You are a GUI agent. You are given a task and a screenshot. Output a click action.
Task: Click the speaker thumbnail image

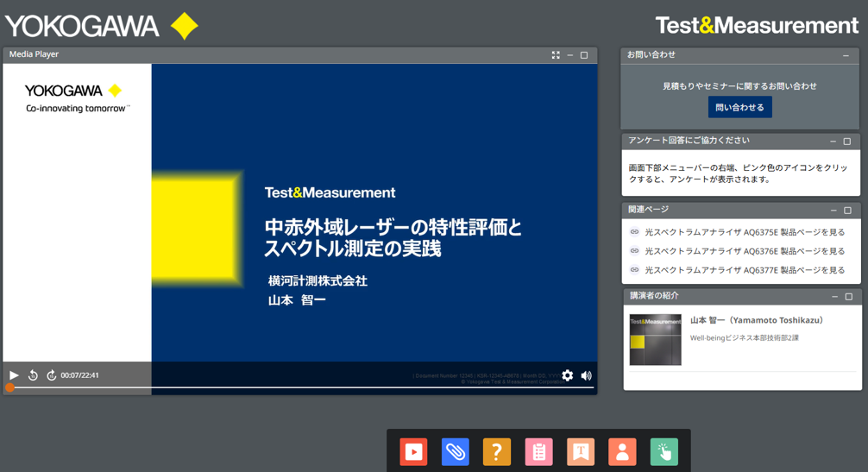656,340
